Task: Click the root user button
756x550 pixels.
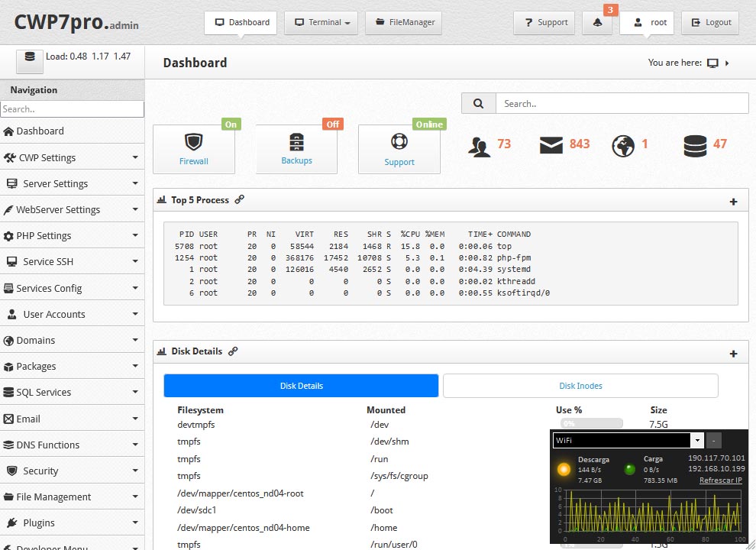Action: click(647, 23)
